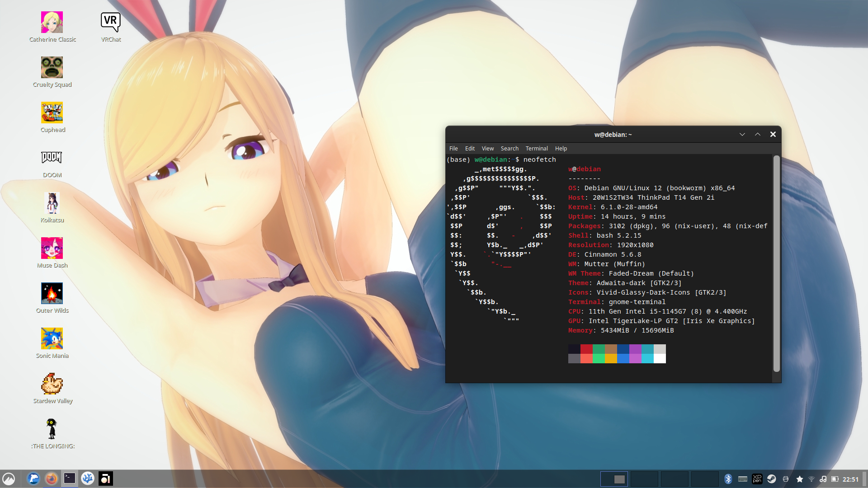Screen dimensions: 868x488
Task: Click the red swatch in neofetch palette
Action: click(586, 349)
